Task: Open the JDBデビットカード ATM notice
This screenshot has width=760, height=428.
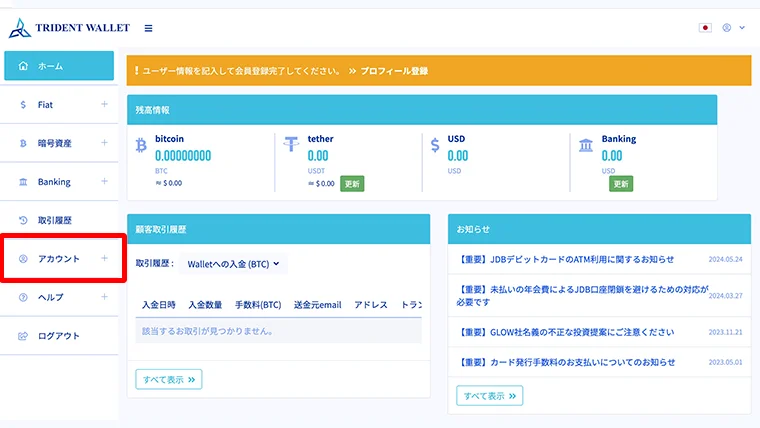Action: tap(567, 259)
